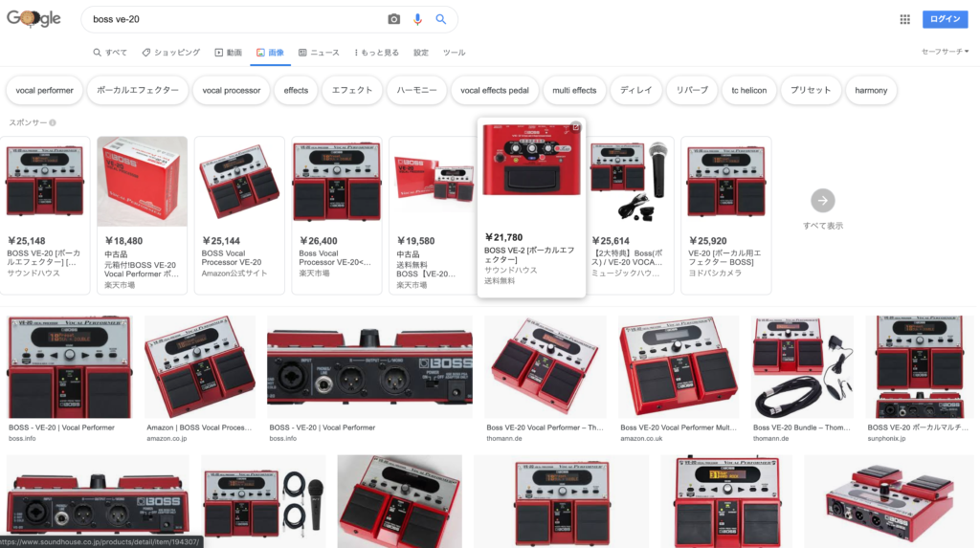Open the sunphonix.jp VE-20 image
Screen dimensions: 980x548
click(x=919, y=367)
